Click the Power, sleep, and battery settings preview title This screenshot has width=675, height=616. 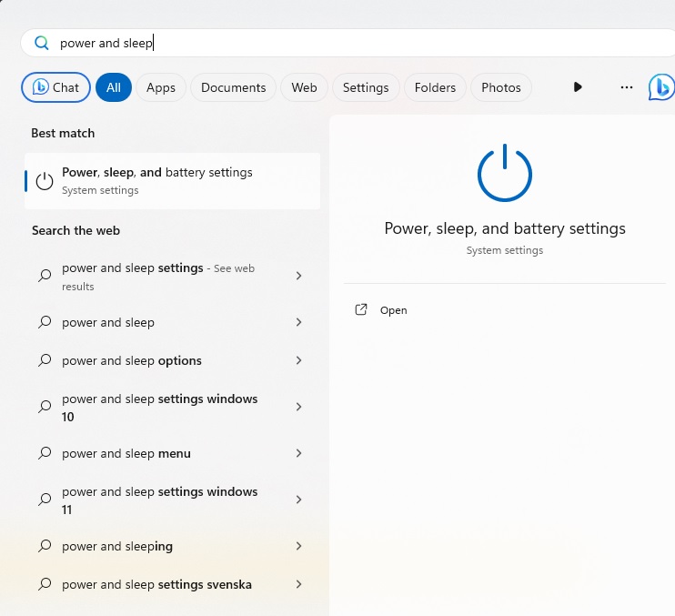pos(505,228)
